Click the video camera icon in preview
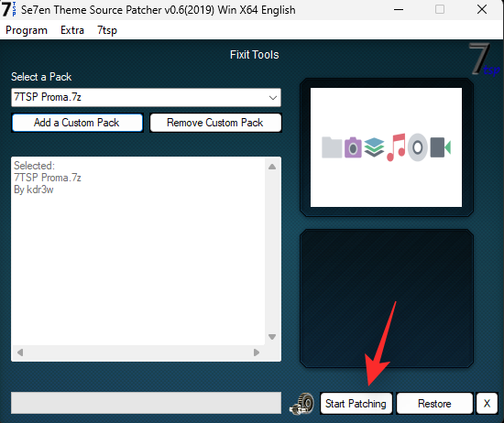The image size is (504, 423). click(441, 147)
